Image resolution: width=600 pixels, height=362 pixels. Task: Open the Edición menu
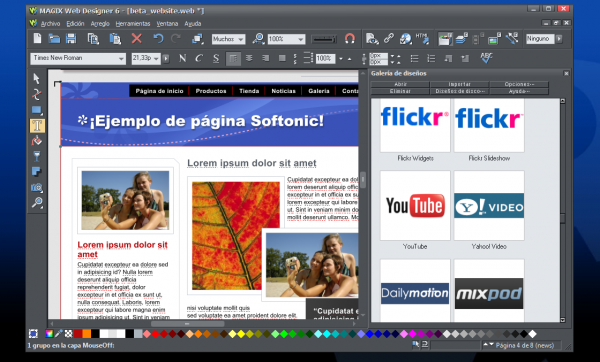(x=75, y=24)
